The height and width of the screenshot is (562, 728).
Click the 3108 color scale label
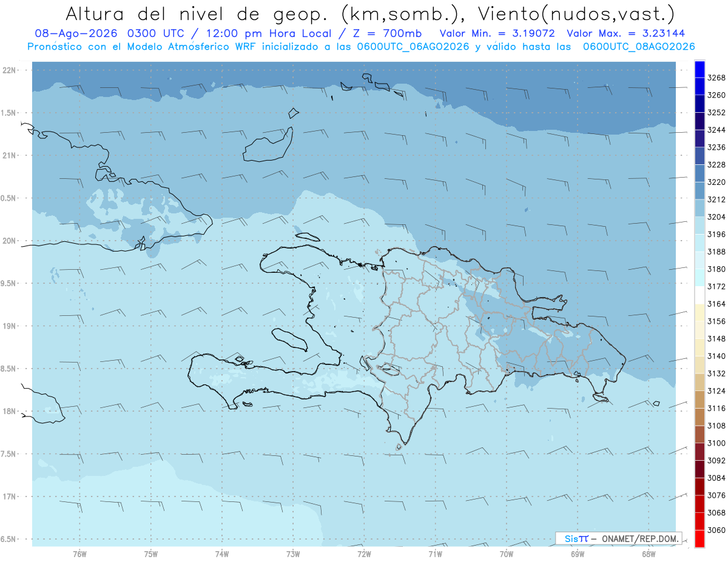(x=716, y=426)
